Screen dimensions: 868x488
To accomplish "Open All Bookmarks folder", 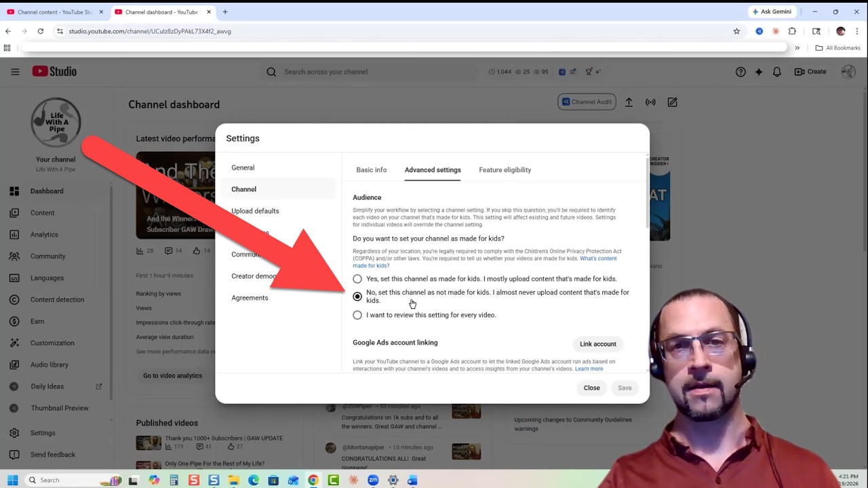I will click(838, 48).
